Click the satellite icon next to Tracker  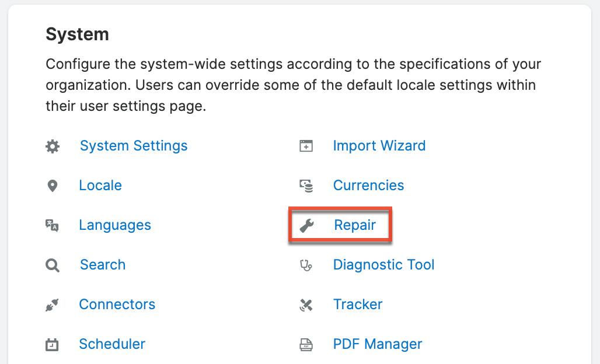click(x=305, y=304)
